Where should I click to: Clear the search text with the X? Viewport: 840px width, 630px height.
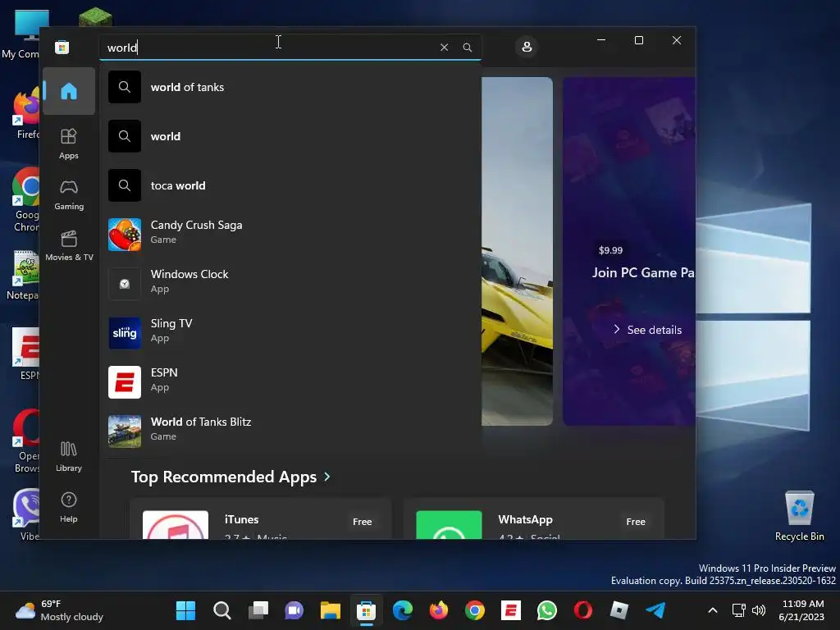point(444,47)
